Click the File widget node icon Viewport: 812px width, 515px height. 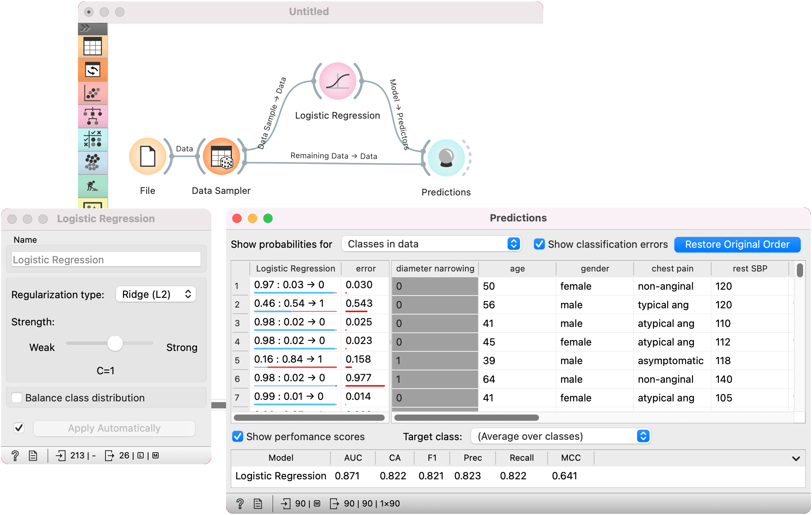click(x=147, y=157)
